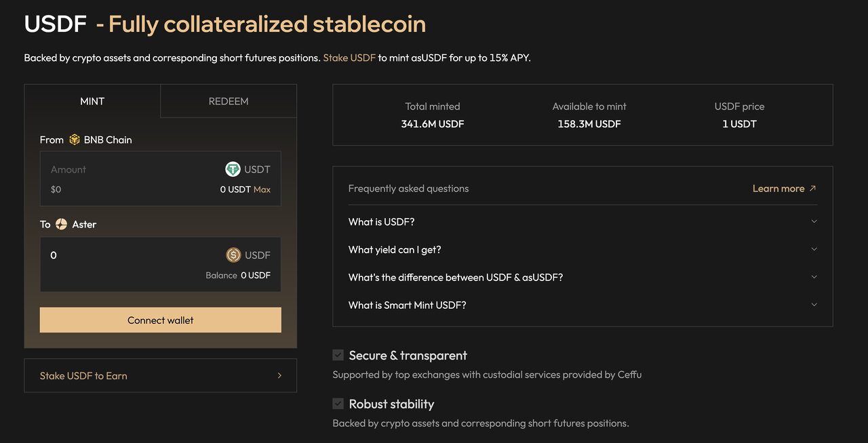Switch to the MINT tab
Screen dimensions: 868x443
click(x=92, y=101)
